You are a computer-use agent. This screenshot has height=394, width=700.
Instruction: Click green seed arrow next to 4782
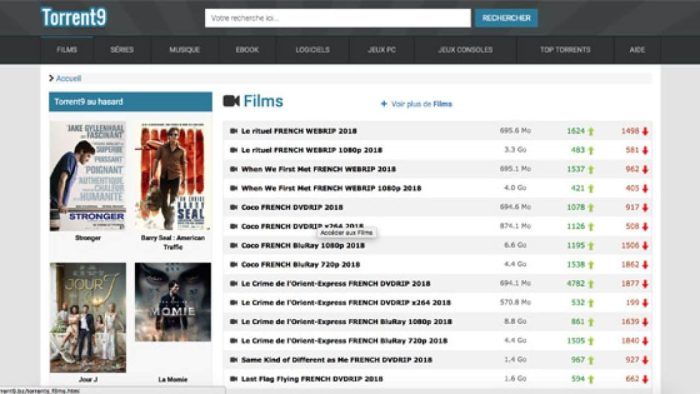click(x=591, y=284)
